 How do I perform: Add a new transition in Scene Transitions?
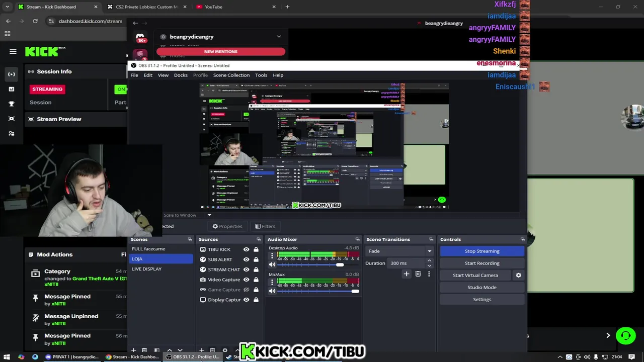tap(407, 274)
